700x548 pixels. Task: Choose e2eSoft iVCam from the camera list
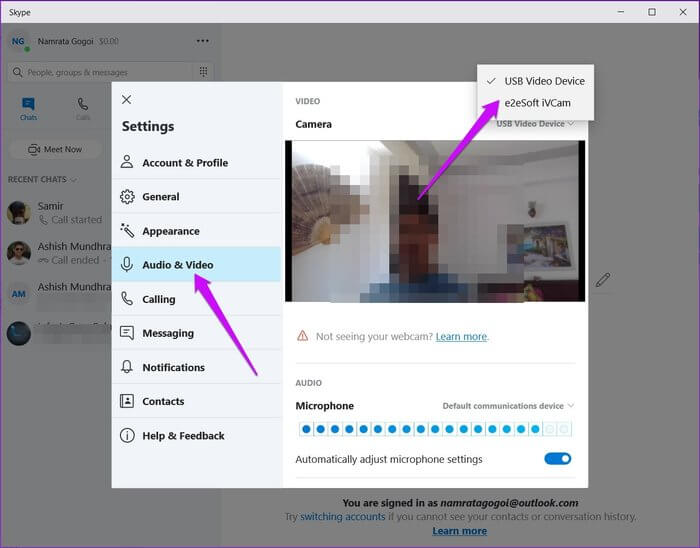coord(536,103)
